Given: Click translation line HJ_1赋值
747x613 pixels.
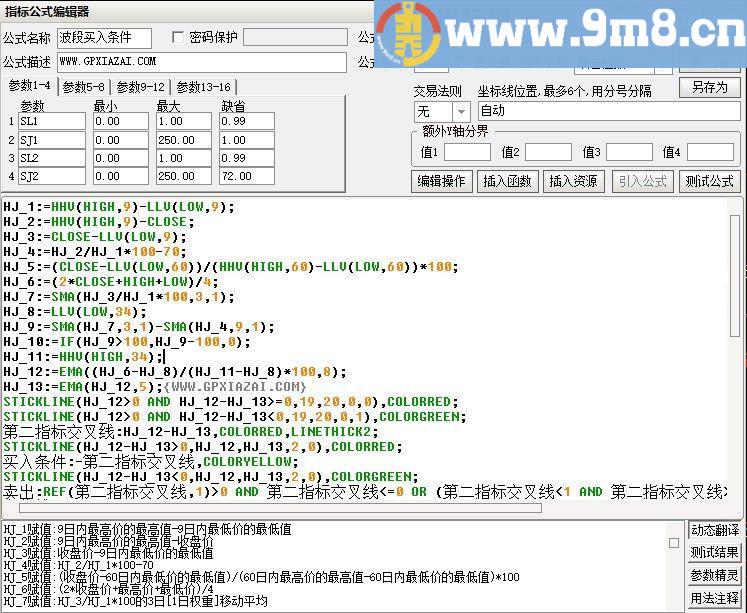Looking at the screenshot, I should tap(147, 529).
